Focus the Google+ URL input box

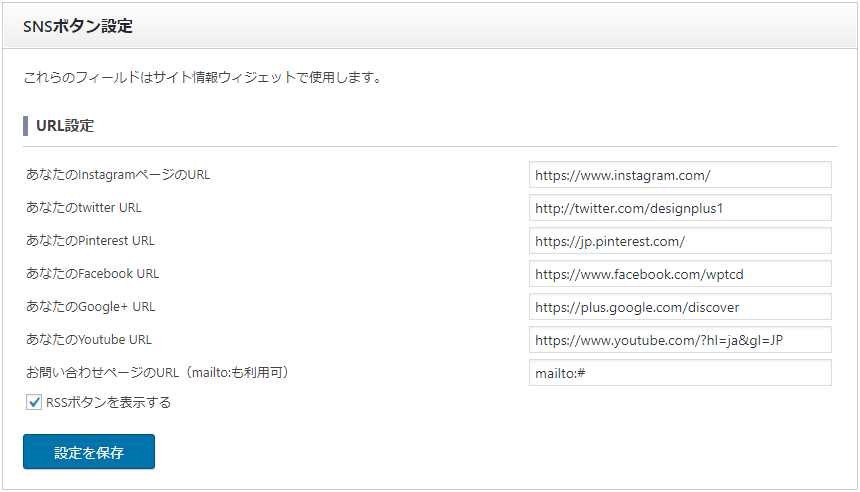pos(680,307)
